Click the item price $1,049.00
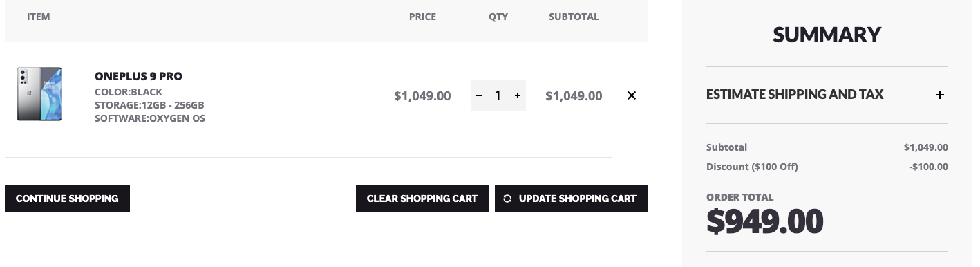 coord(422,96)
